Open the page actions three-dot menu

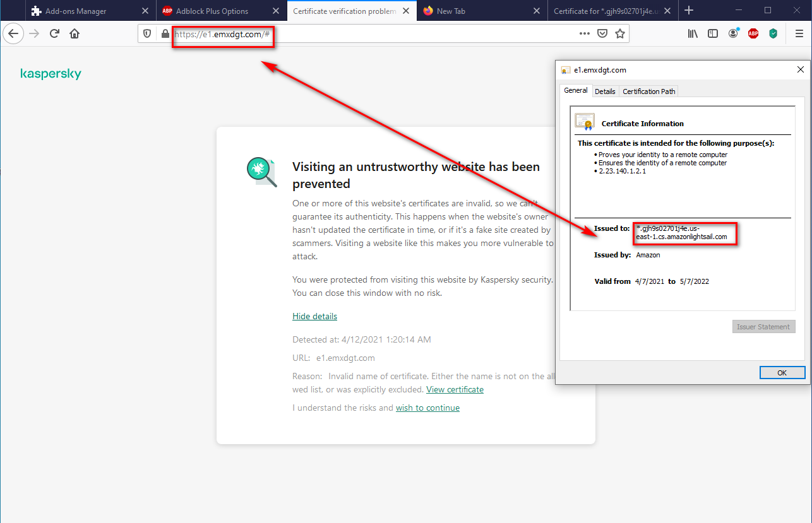pos(585,34)
